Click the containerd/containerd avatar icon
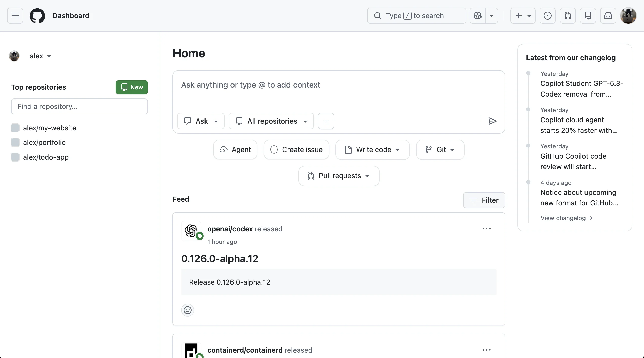Viewport: 644px width, 358px height. click(191, 350)
